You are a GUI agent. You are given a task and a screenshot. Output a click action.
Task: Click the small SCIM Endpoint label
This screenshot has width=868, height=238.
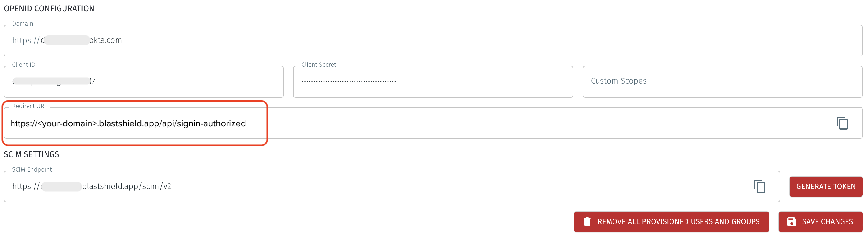point(32,169)
